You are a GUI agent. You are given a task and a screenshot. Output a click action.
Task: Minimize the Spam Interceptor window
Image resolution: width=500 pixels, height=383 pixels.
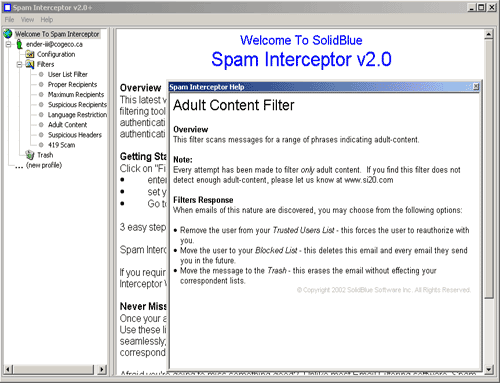click(471, 7)
